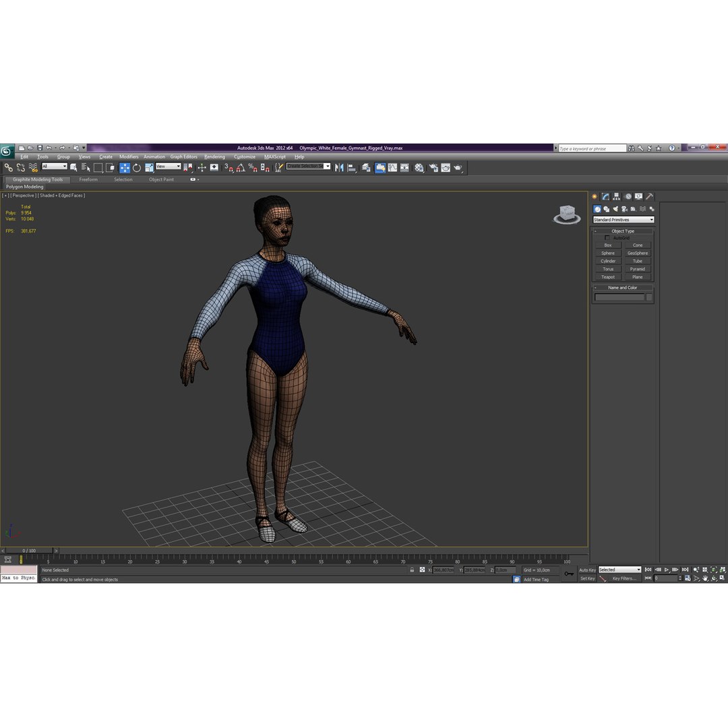Click the Teapot object button

[608, 277]
